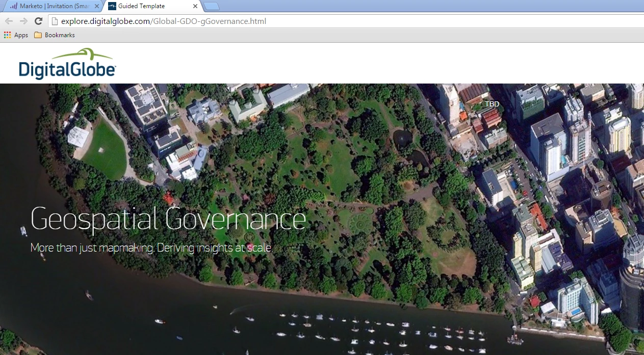Click the TBD text on image
This screenshot has height=355, width=644.
pos(492,104)
